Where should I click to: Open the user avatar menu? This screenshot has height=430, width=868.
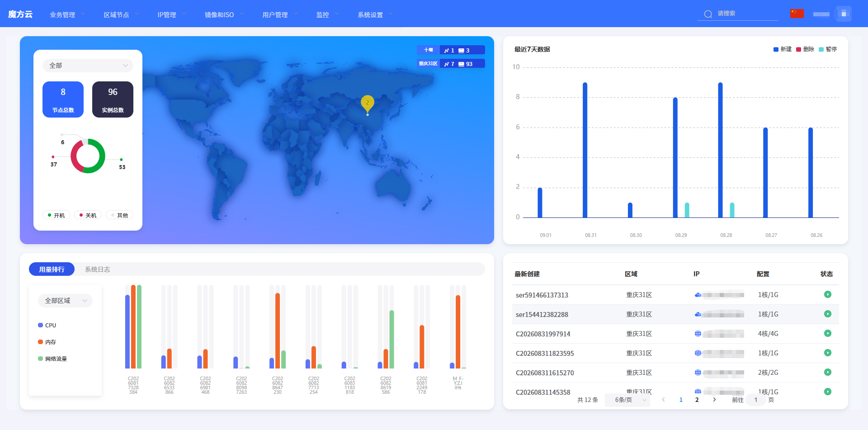tap(844, 14)
